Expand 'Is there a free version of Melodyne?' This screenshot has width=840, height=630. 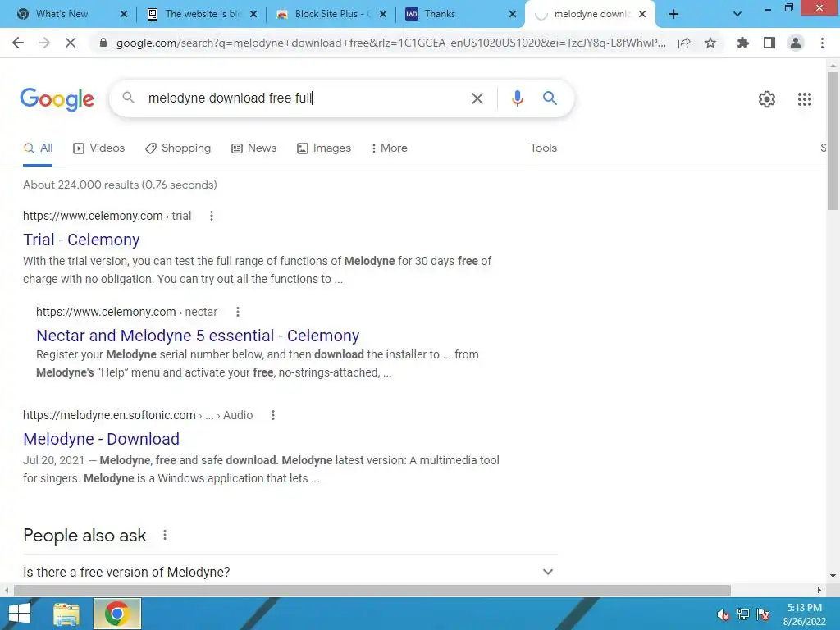coord(289,572)
